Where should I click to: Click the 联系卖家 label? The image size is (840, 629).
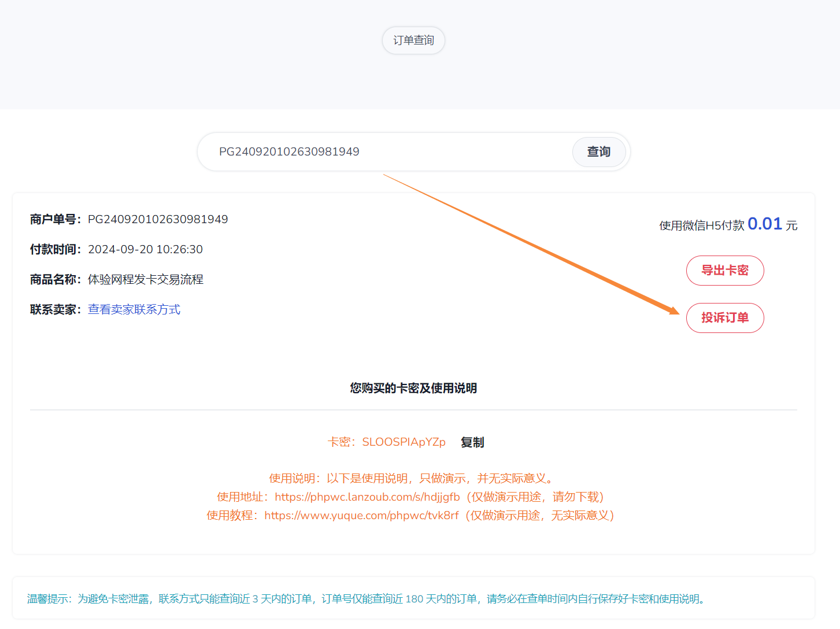(55, 310)
